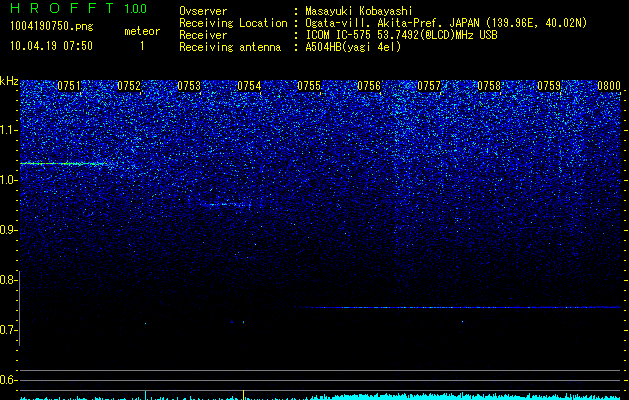Click the 0.6 kHz axis label
This screenshot has height=400, width=629.
coord(8,380)
